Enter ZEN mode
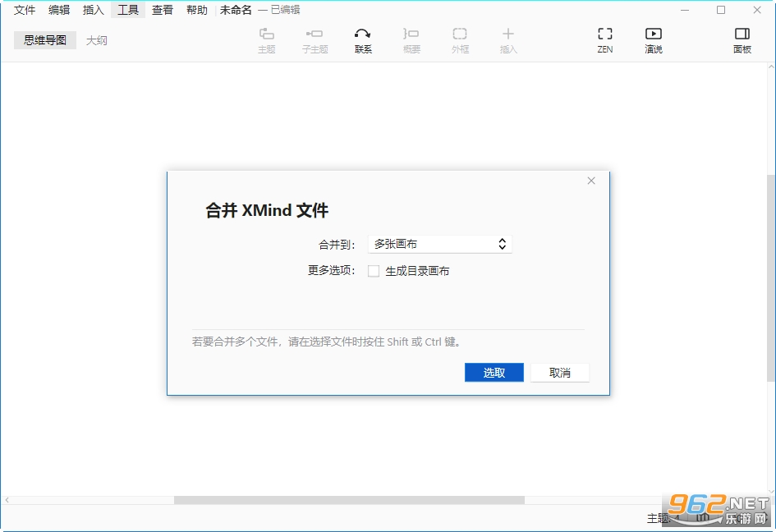The width and height of the screenshot is (776, 532). click(x=604, y=40)
